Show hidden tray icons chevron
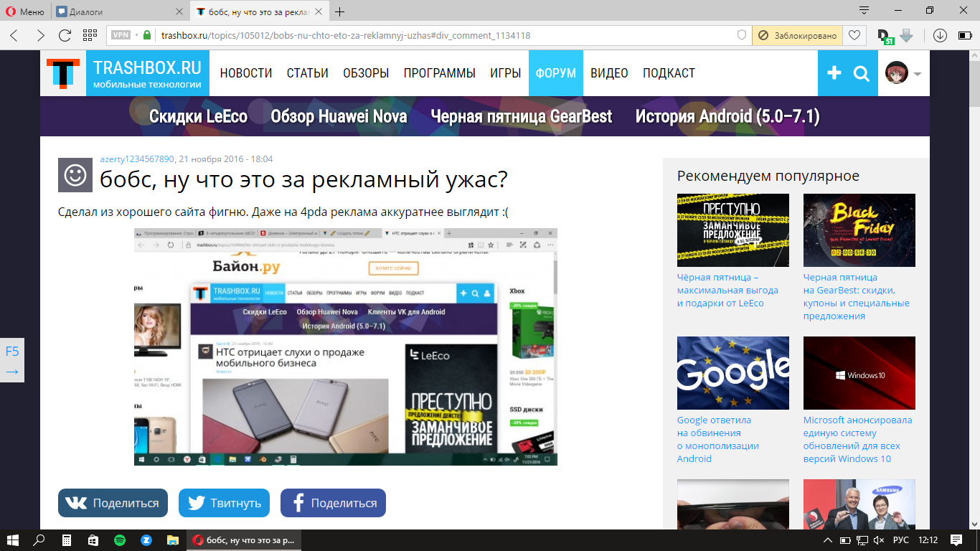 click(829, 540)
